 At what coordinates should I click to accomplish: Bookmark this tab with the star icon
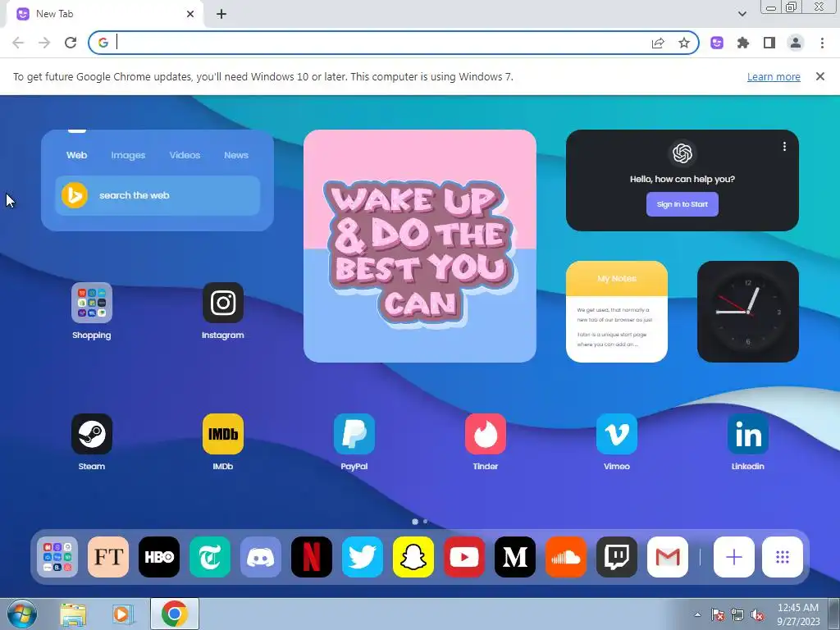684,43
